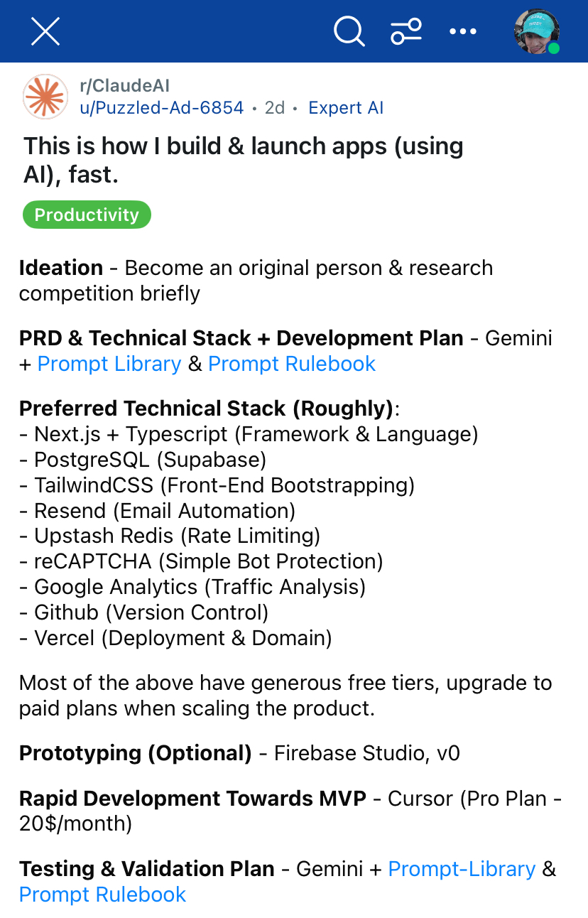The width and height of the screenshot is (588, 918).
Task: Open Prompt Rulebook link in PRD section
Action: tap(292, 364)
